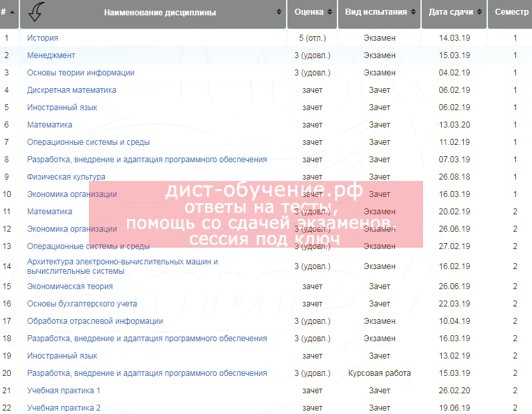Open 'Основы теории информации' link

(80, 73)
